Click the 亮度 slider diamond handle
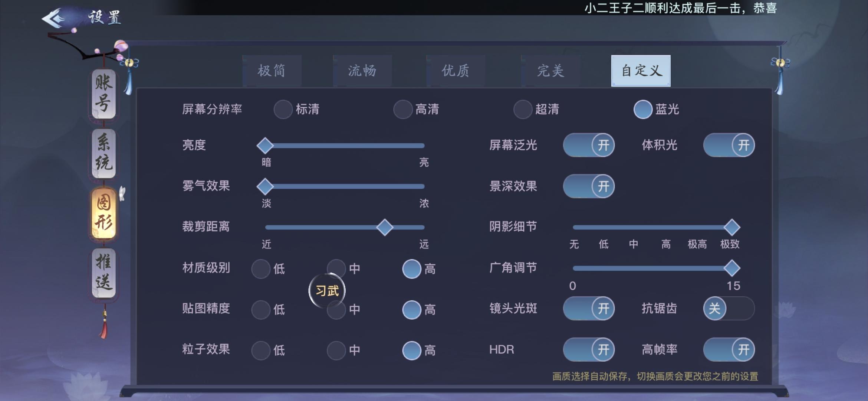The width and height of the screenshot is (868, 401). coord(265,146)
